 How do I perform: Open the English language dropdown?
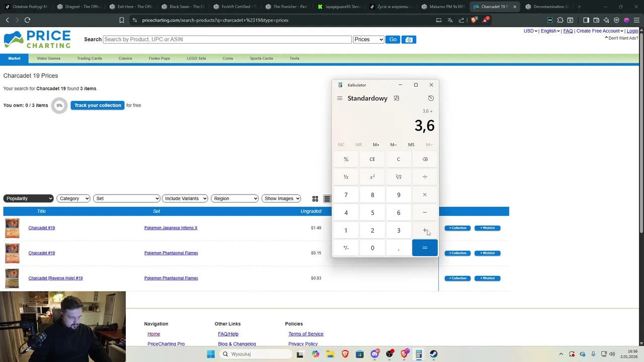(x=550, y=31)
